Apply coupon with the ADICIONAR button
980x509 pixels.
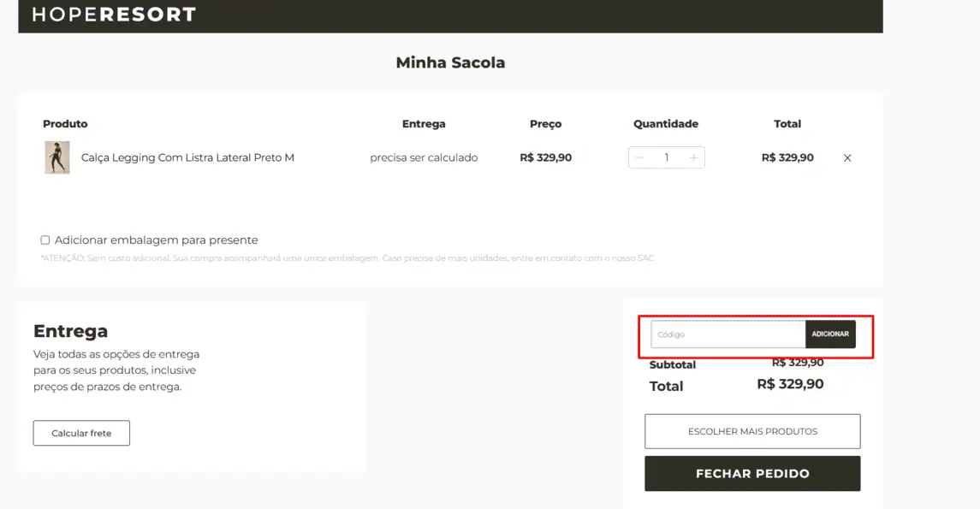point(830,334)
